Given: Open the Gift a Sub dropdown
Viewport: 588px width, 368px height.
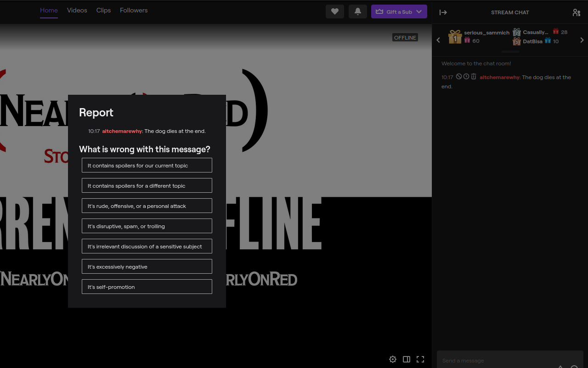Looking at the screenshot, I should pos(399,11).
